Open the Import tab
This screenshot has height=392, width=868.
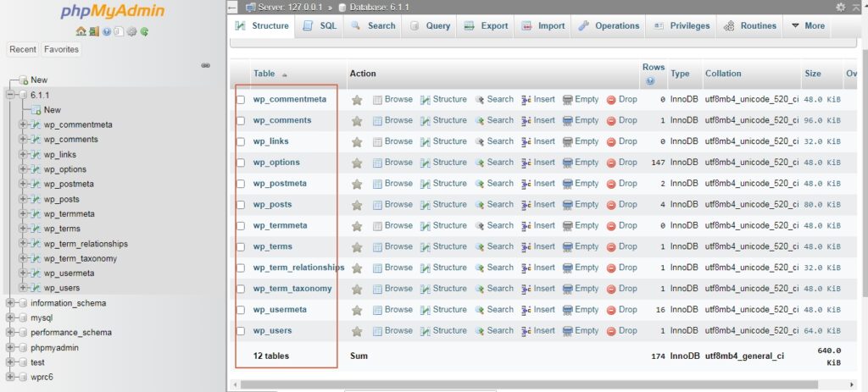click(x=543, y=26)
